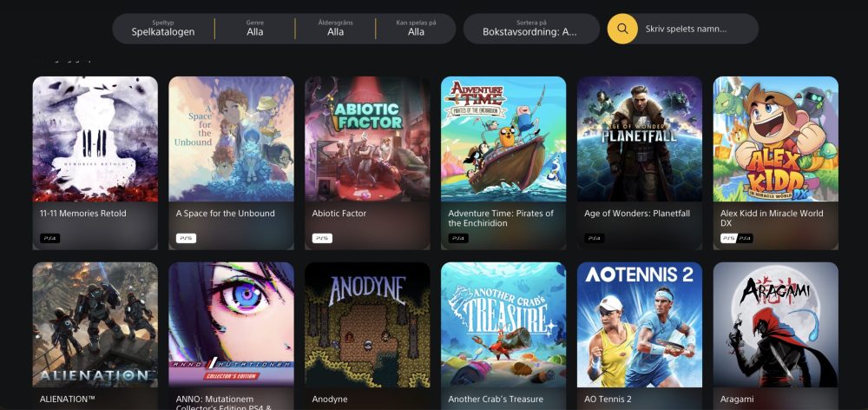Open the Abiotic Factor cover art

367,139
